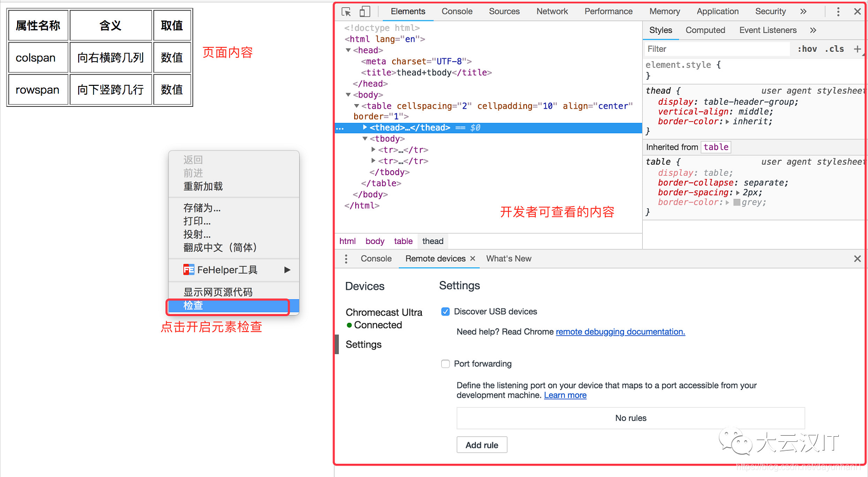The height and width of the screenshot is (477, 868).
Task: Switch to Performance tab
Action: (x=609, y=12)
